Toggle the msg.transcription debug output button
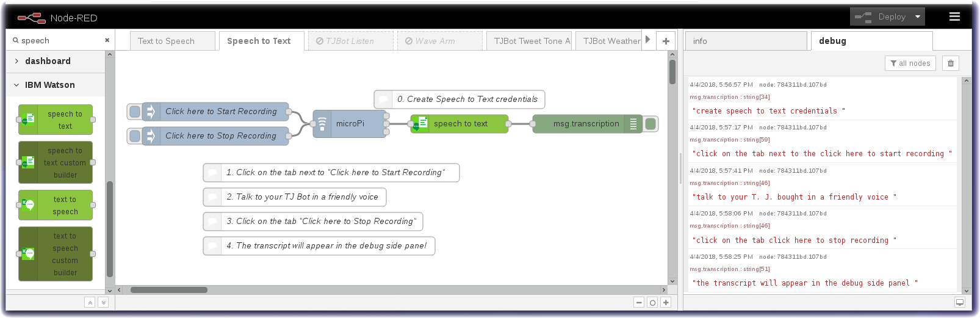980x318 pixels. [650, 123]
